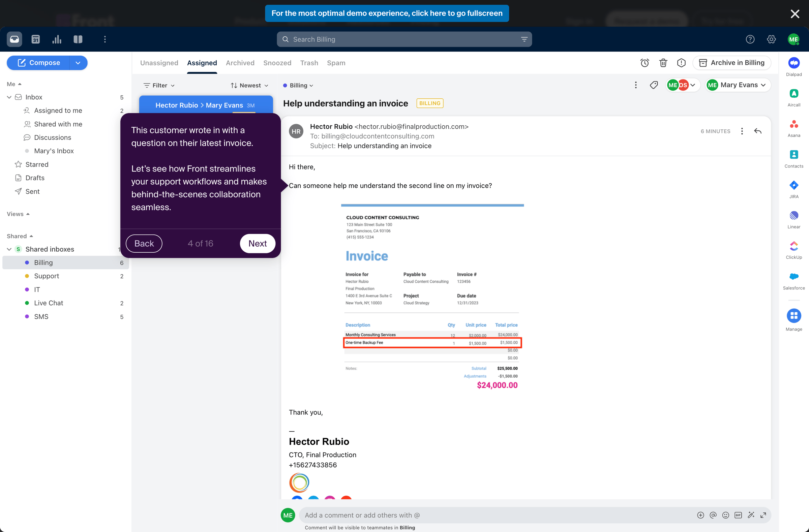
Task: Collapse the Inbox tree
Action: [x=9, y=97]
